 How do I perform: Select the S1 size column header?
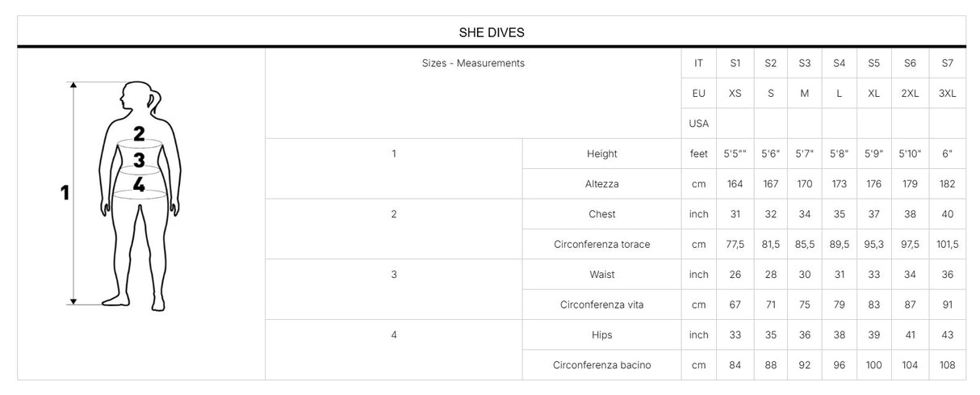point(735,63)
